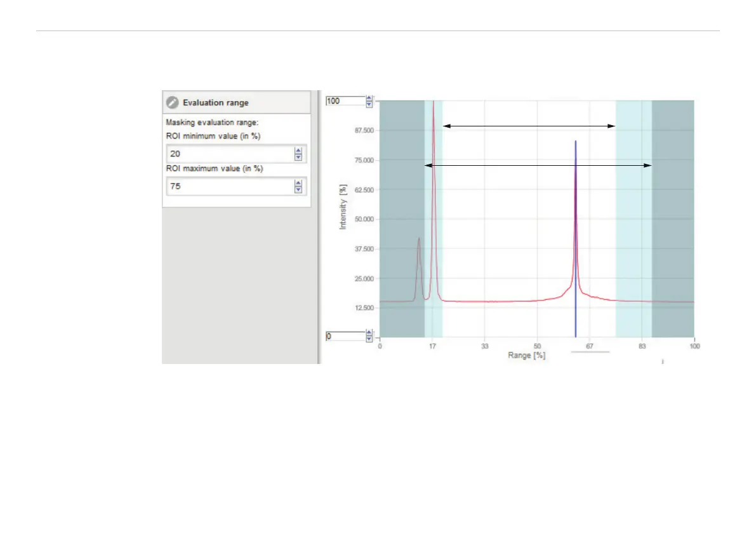Click the pencil icon beside Evaluation range
The width and height of the screenshot is (756, 533).
tap(172, 102)
